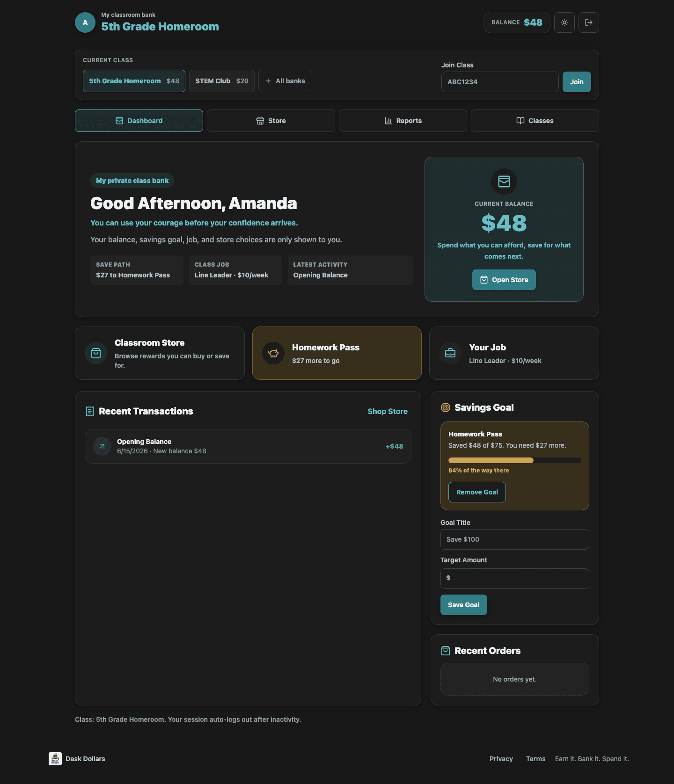Click the Desk Dollars footer logo icon

pyautogui.click(x=55, y=759)
